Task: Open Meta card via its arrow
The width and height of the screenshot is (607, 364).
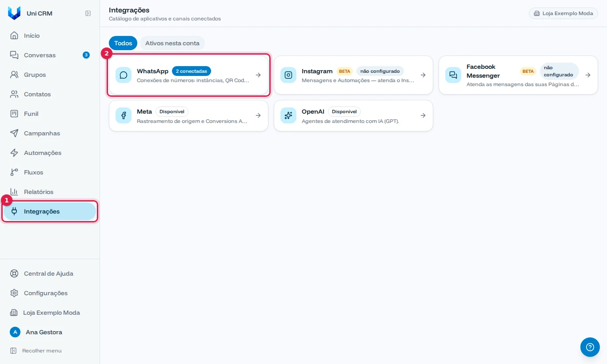Action: [x=258, y=115]
